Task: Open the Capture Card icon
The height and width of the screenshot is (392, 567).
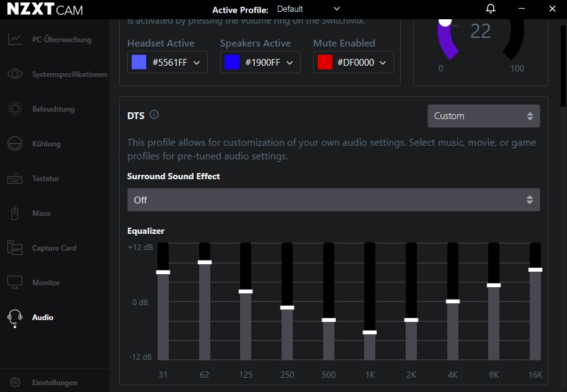Action: coord(15,248)
